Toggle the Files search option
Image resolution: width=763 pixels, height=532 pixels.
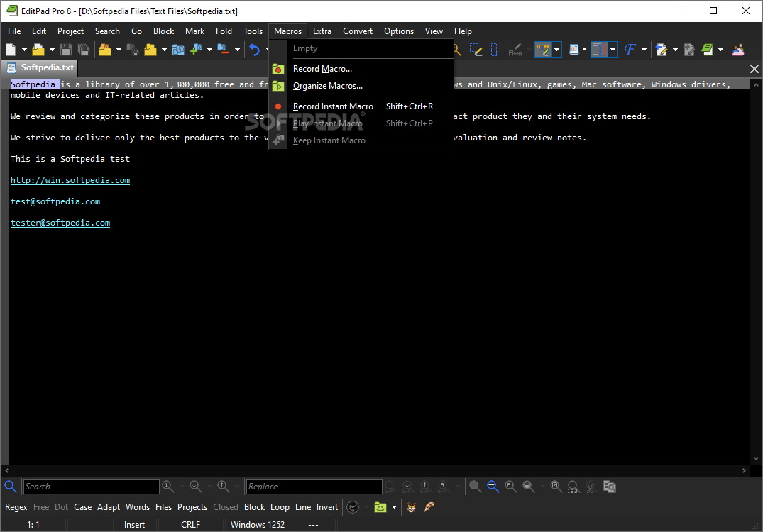pyautogui.click(x=163, y=507)
